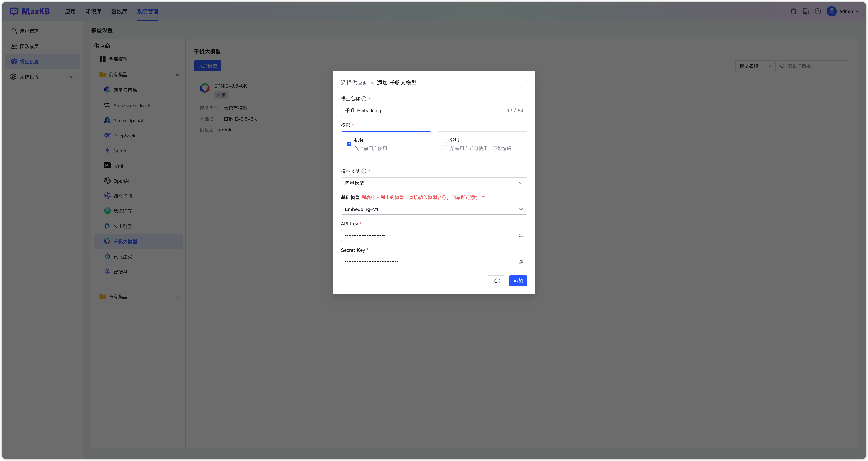Click the info icon beside 模型名称
868x461 pixels.
364,99
